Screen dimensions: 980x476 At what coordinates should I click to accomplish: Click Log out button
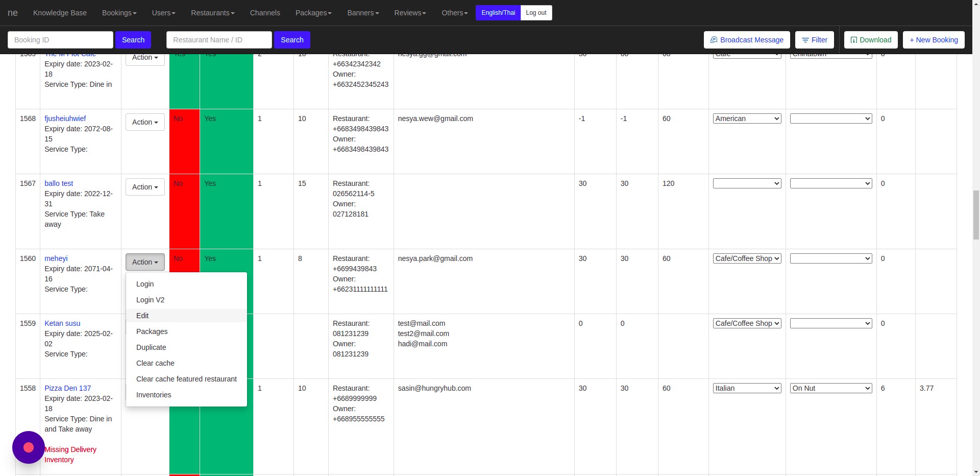pos(536,13)
